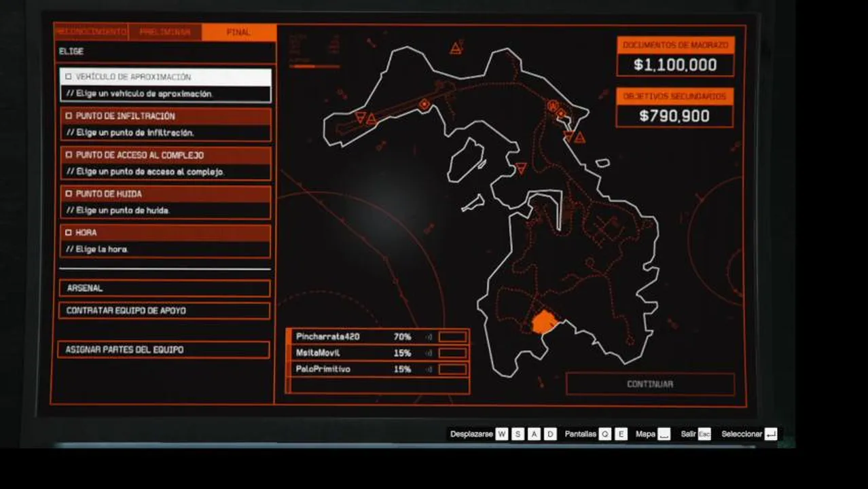Tick the Vehículo de aproximación checkbox
Screen dimensions: 868x489
point(68,77)
